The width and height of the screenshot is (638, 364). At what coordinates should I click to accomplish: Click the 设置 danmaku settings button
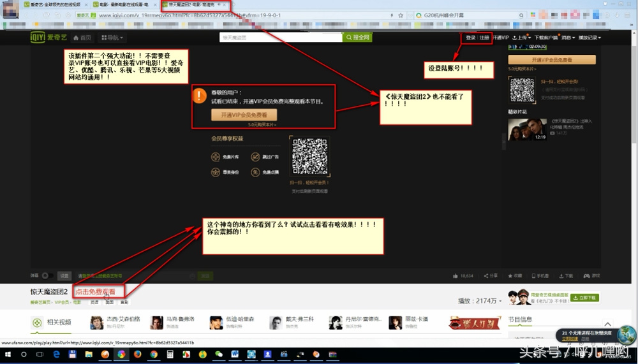(x=64, y=276)
